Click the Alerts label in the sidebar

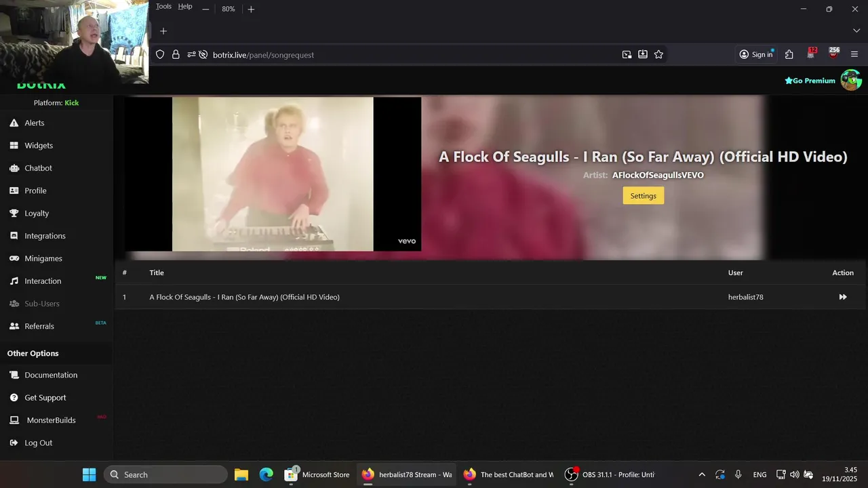tap(35, 123)
